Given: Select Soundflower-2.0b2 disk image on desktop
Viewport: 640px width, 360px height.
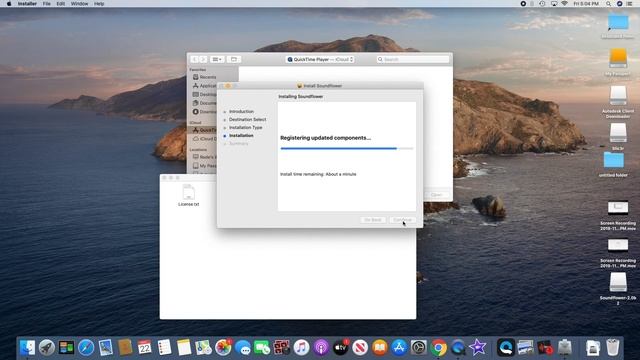Looking at the screenshot, I should [618, 288].
